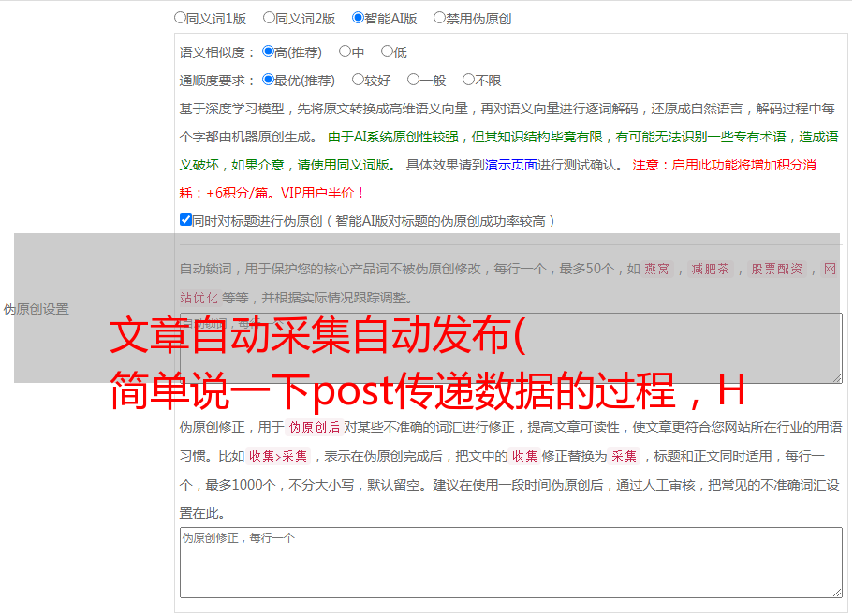
Task: Click the 燕窝 example keyword
Action: (x=656, y=269)
